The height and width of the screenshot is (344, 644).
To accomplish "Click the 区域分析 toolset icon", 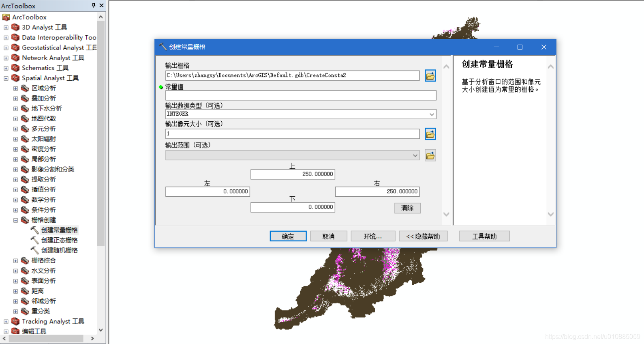I will (x=25, y=88).
